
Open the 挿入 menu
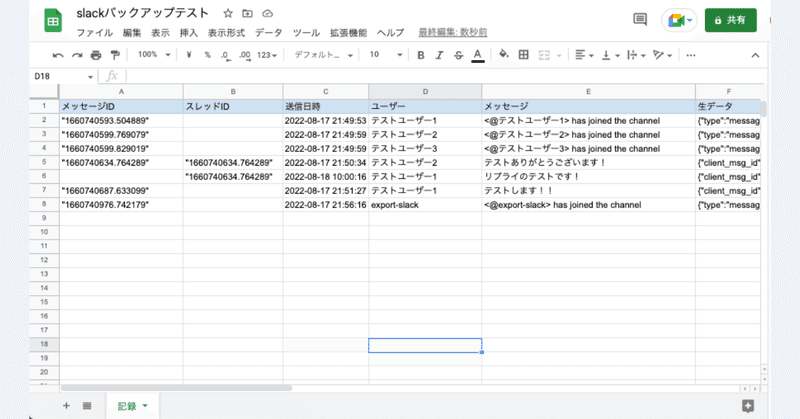tap(188, 33)
